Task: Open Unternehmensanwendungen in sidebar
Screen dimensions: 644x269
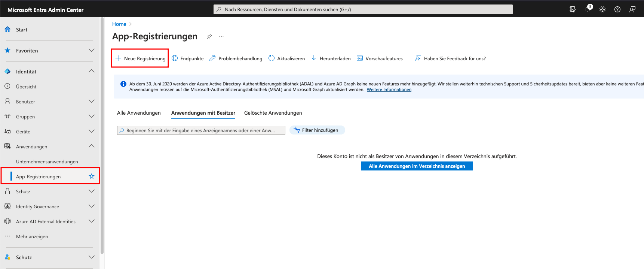Action: [47, 161]
